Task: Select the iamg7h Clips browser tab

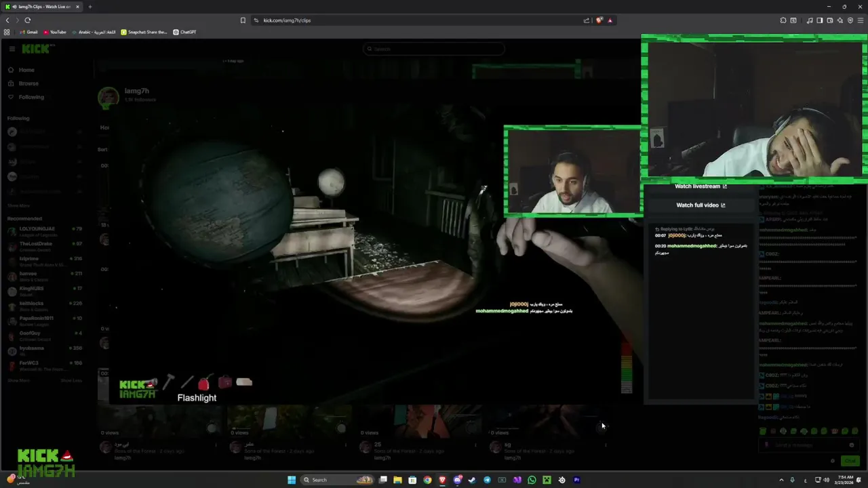Action: point(42,7)
